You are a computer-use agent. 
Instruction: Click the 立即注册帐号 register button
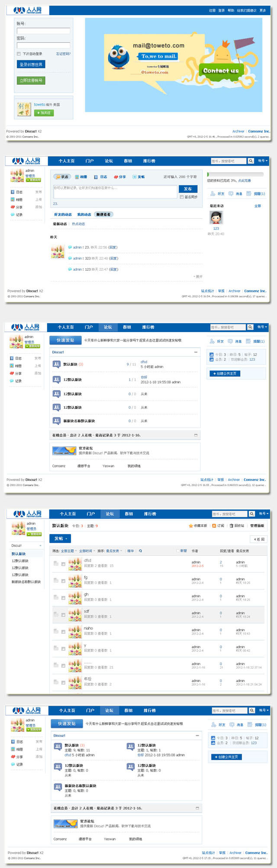(31, 80)
